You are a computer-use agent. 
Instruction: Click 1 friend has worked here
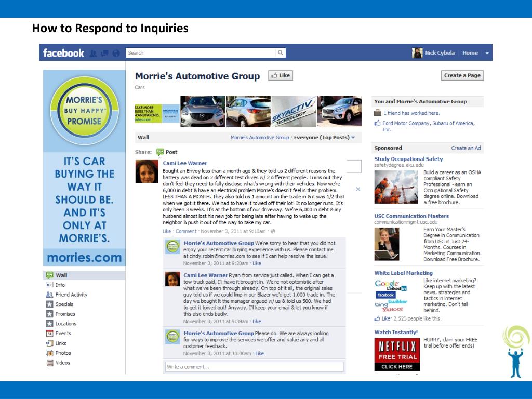(411, 113)
